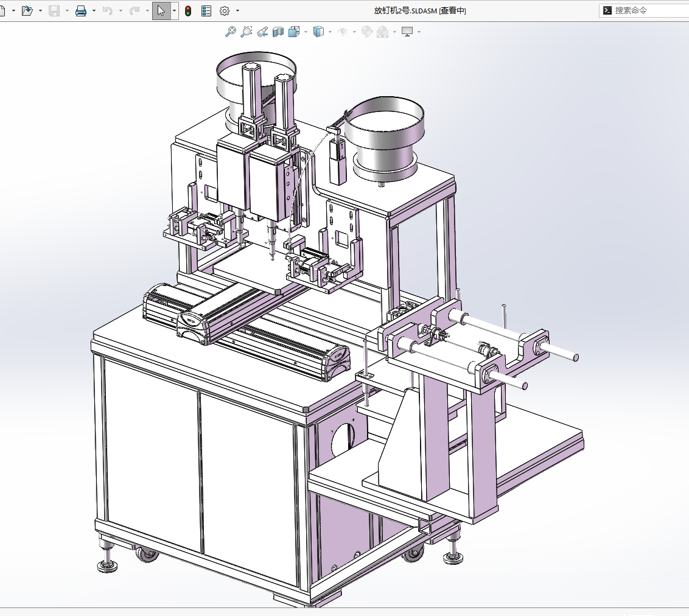Click the Edit Appearance sphere icon
The width and height of the screenshot is (689, 616).
click(367, 32)
